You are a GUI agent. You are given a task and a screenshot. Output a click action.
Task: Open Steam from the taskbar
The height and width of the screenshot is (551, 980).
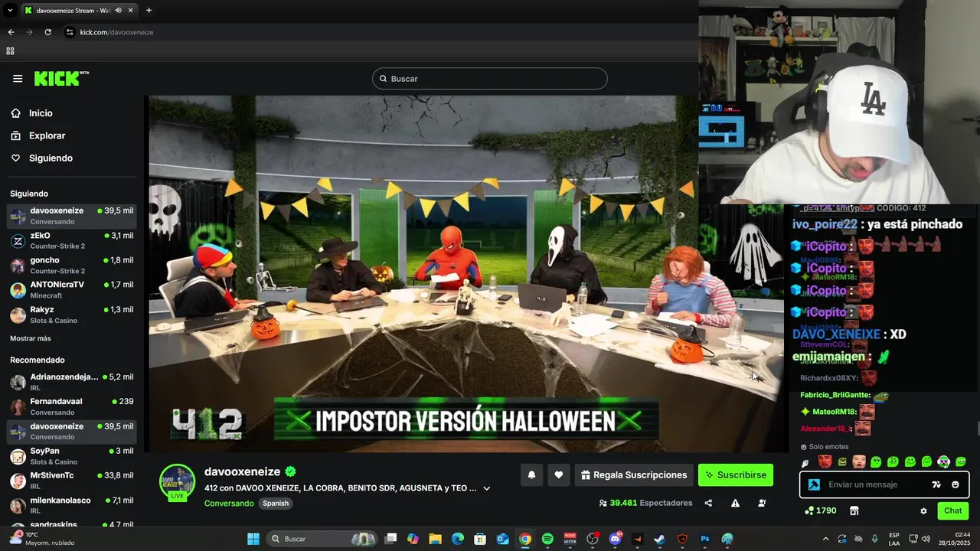659,539
